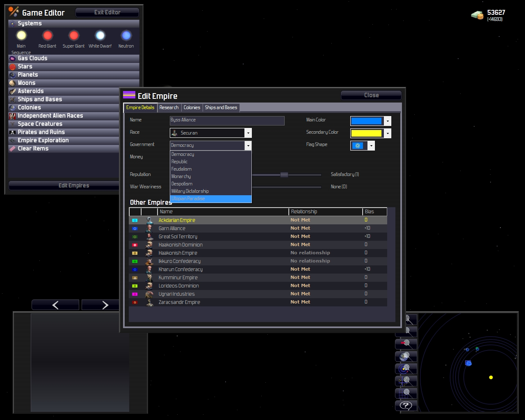
Task: Expand the Moons section
Action: (64, 83)
